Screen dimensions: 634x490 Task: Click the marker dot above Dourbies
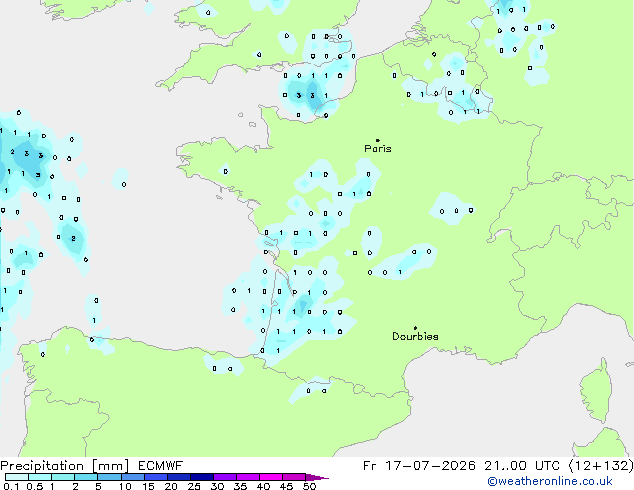415,328
